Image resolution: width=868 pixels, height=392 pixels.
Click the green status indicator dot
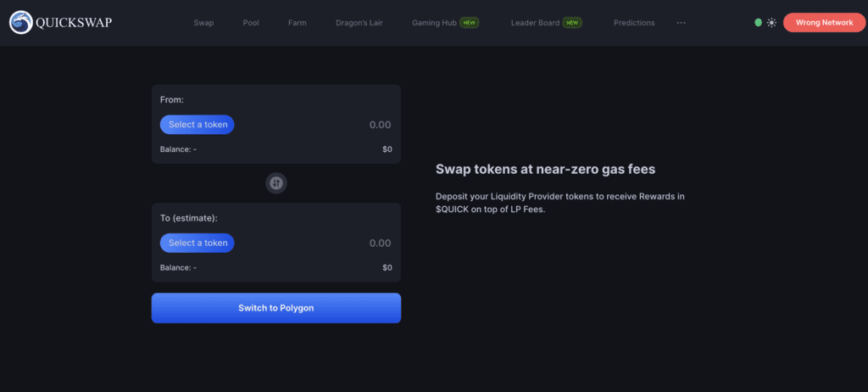point(759,23)
